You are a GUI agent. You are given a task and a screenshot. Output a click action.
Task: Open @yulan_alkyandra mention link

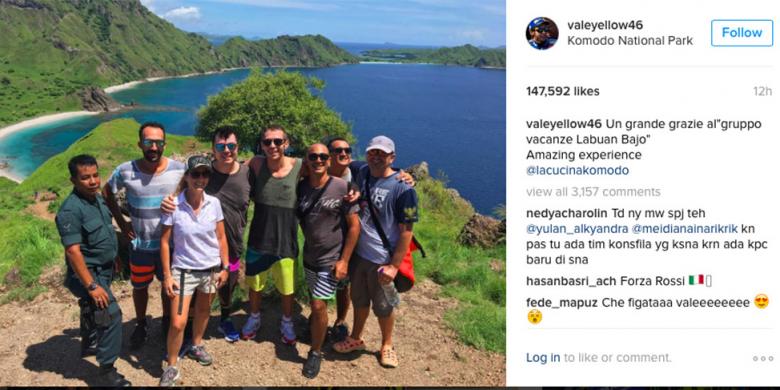point(574,229)
